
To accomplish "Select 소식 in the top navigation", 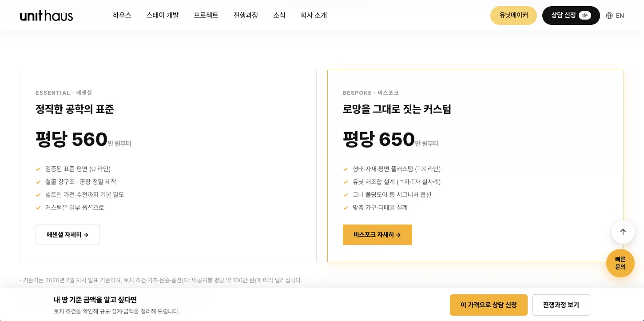I will [279, 15].
